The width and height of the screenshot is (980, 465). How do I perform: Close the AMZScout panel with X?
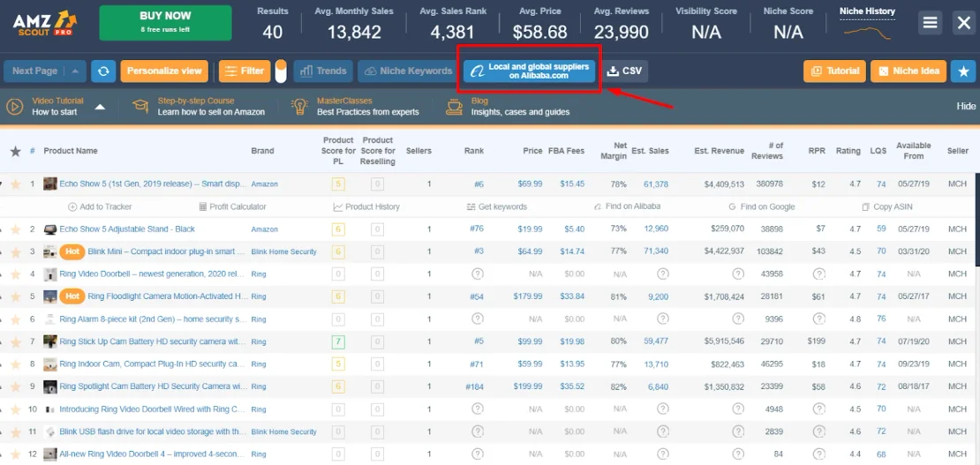coord(963,23)
